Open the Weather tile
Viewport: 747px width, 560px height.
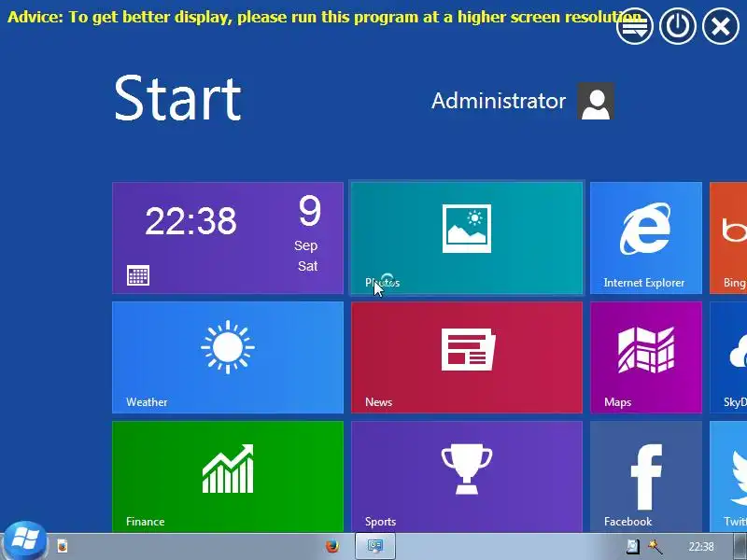[x=228, y=357]
